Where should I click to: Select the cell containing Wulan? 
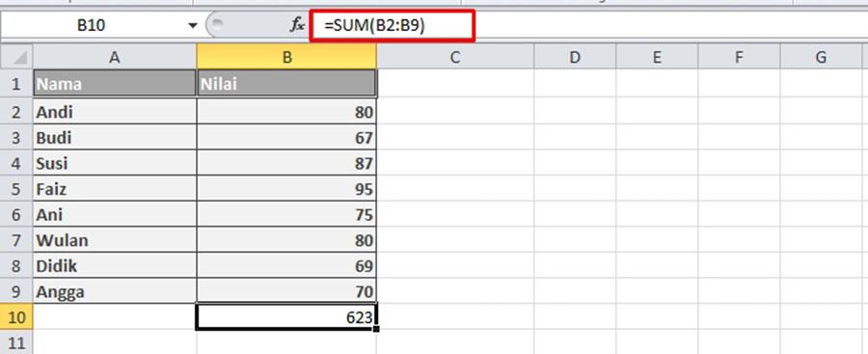pyautogui.click(x=115, y=240)
